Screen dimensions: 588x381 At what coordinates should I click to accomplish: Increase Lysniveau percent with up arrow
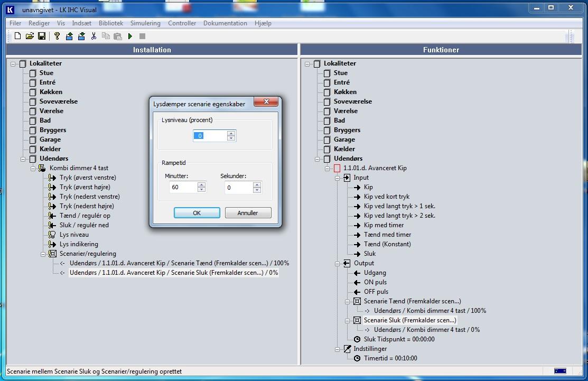click(x=231, y=133)
